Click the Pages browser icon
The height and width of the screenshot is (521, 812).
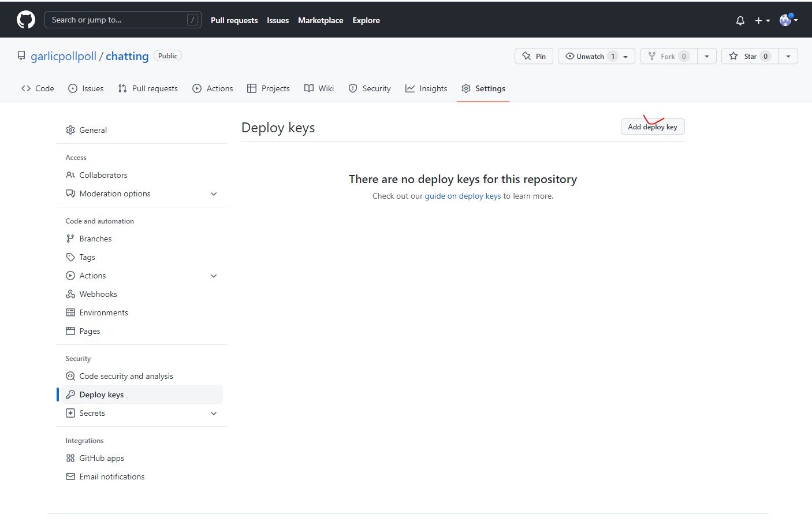click(70, 331)
